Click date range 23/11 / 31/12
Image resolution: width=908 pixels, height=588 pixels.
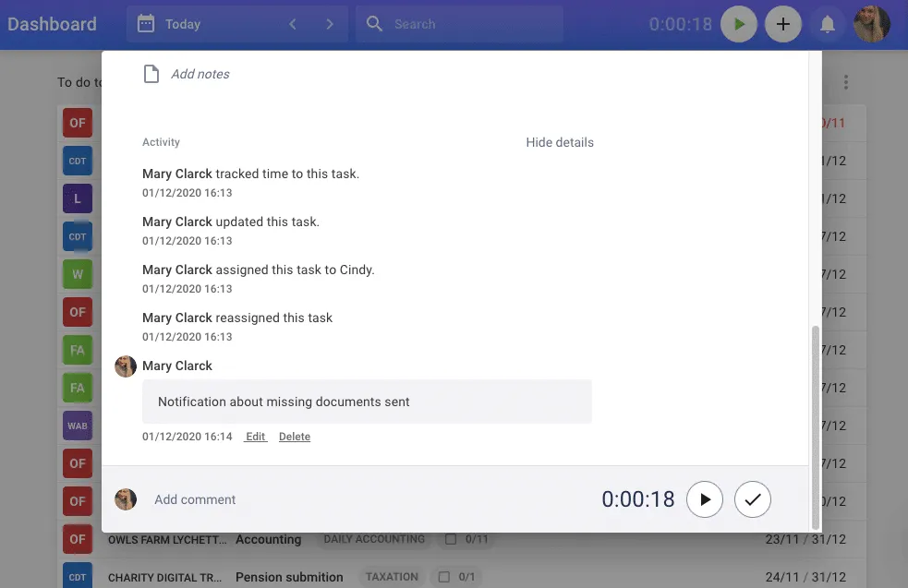click(805, 539)
